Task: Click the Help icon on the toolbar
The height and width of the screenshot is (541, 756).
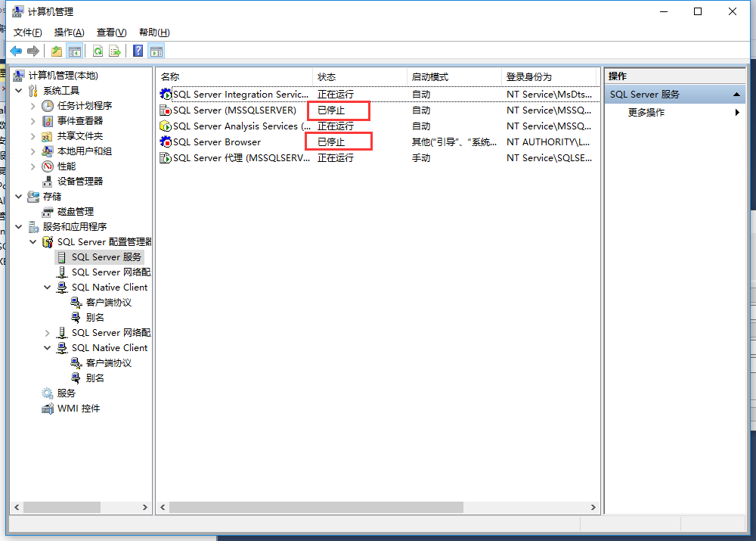Action: [138, 51]
